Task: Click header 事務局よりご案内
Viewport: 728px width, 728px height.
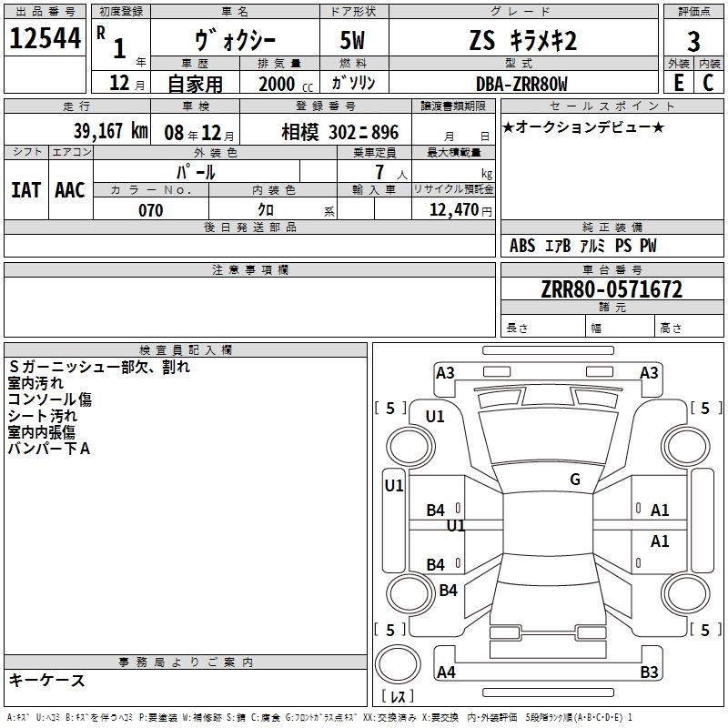Action: (186, 662)
